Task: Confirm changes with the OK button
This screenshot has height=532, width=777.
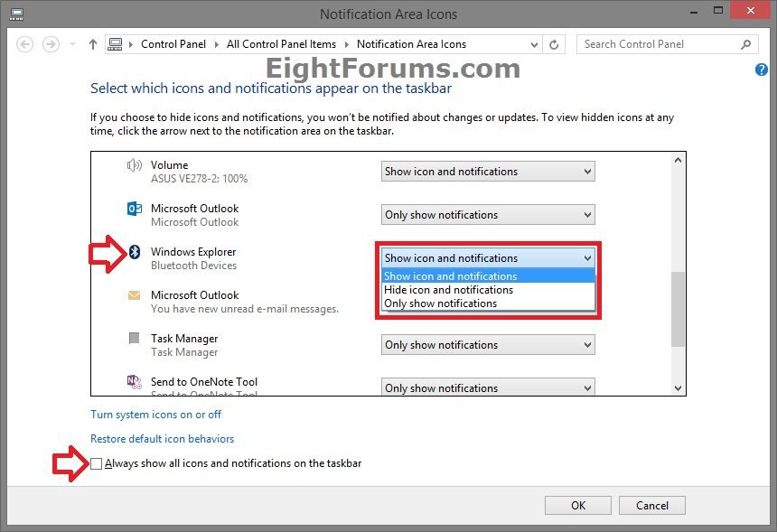Action: click(577, 505)
